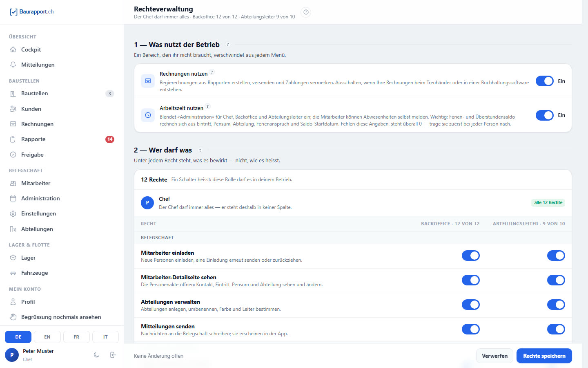Image resolution: width=588 pixels, height=368 pixels.
Task: Open Mitarbeiter page in sidebar
Action: [62, 183]
